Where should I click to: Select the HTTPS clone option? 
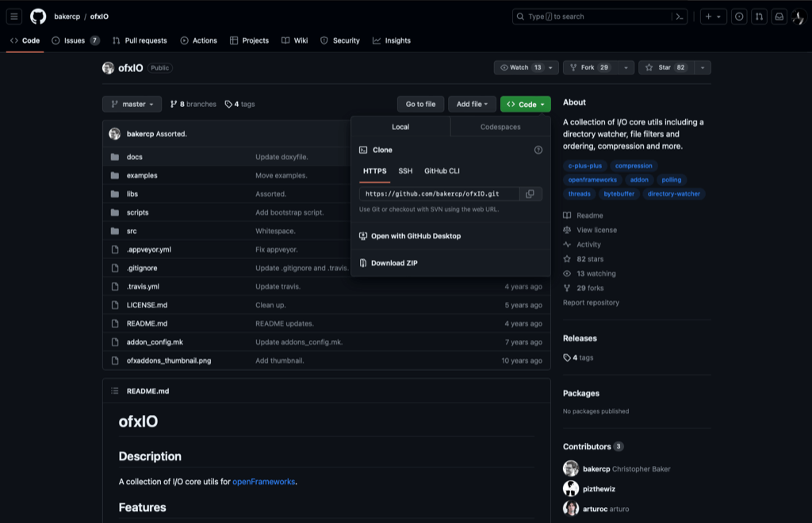tap(374, 170)
